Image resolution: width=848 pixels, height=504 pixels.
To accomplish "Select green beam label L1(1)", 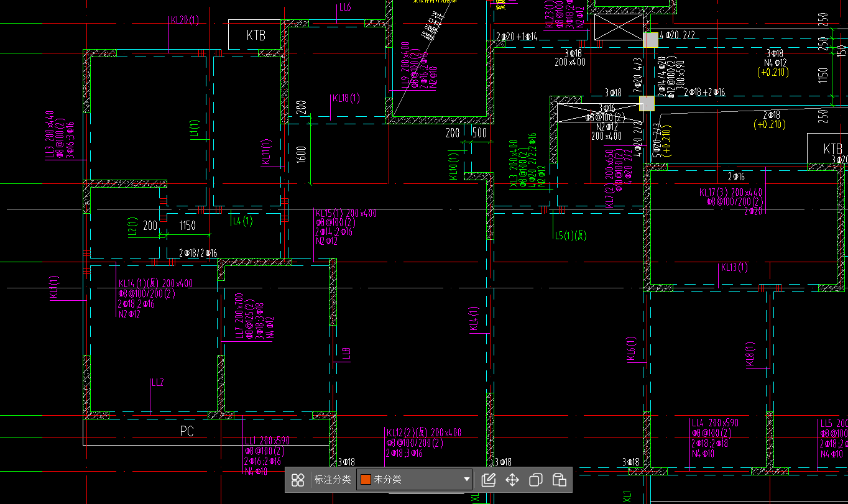I will coord(195,128).
